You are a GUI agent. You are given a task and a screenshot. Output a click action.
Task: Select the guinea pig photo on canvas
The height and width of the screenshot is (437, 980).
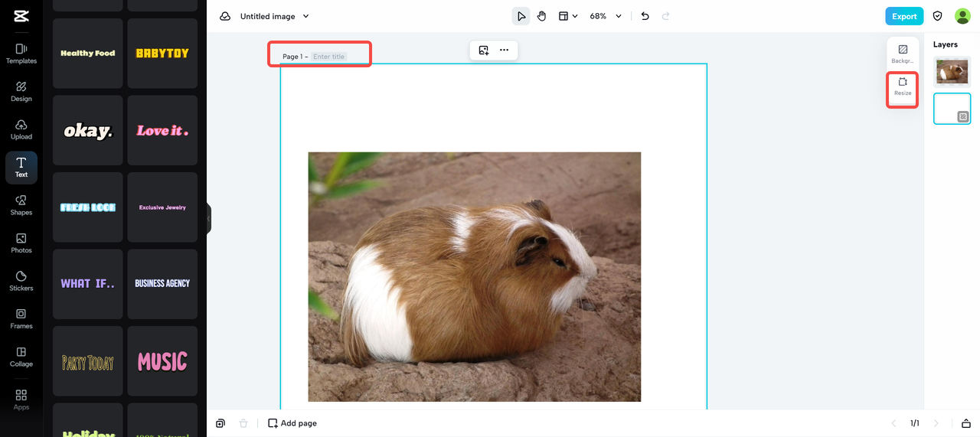coord(474,276)
